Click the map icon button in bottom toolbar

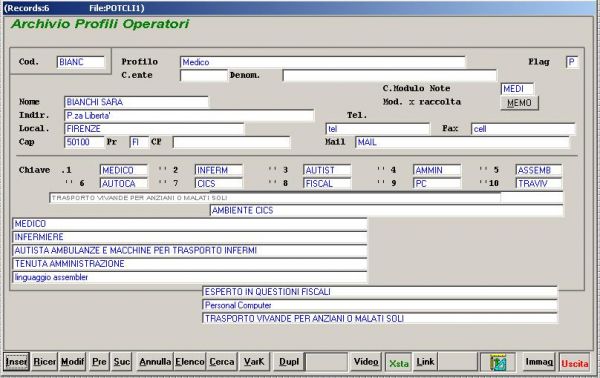pos(498,362)
